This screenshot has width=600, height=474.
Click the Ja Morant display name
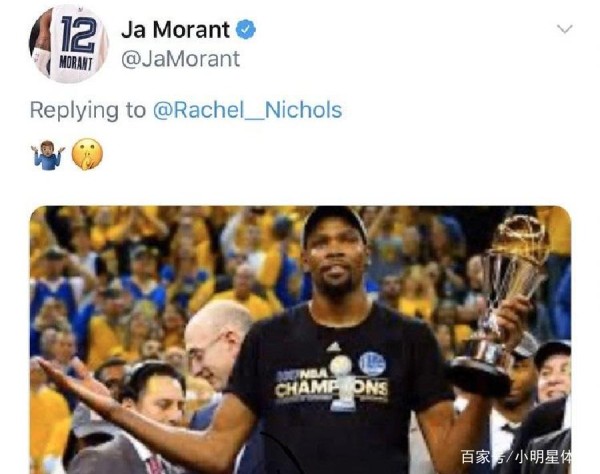pos(176,29)
